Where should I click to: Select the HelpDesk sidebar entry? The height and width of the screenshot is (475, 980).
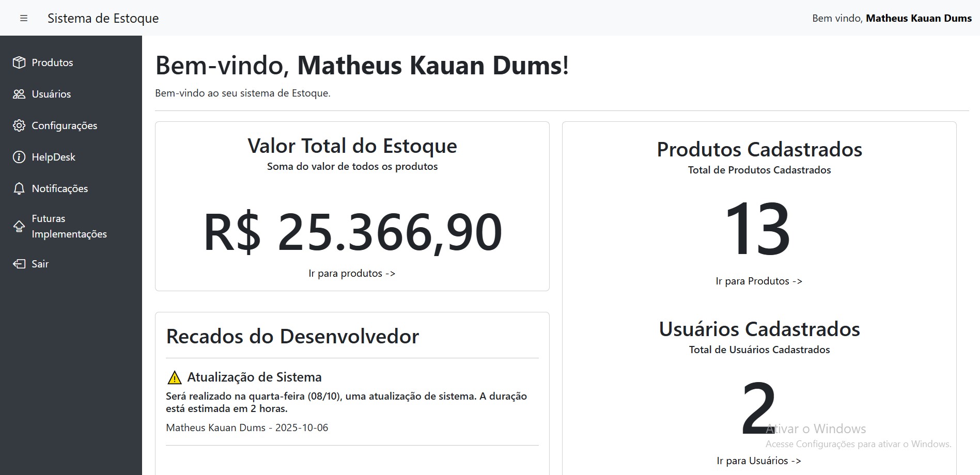coord(71,157)
